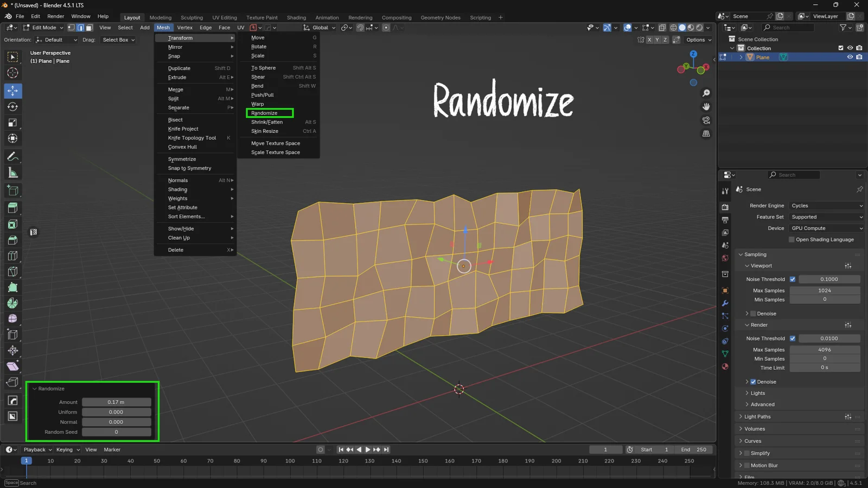Activate the Spin tool
This screenshot has height=488, width=868.
pos(12,303)
